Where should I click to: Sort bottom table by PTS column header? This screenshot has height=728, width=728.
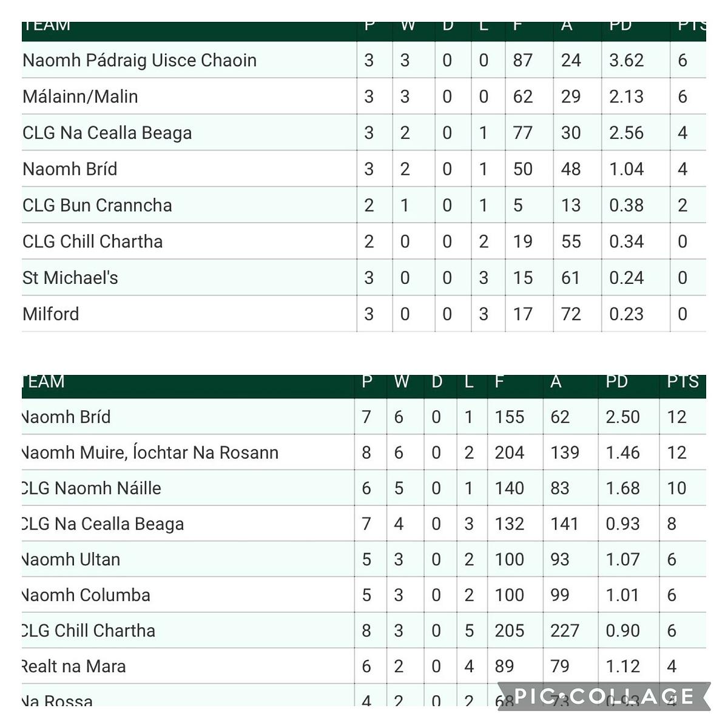(683, 382)
